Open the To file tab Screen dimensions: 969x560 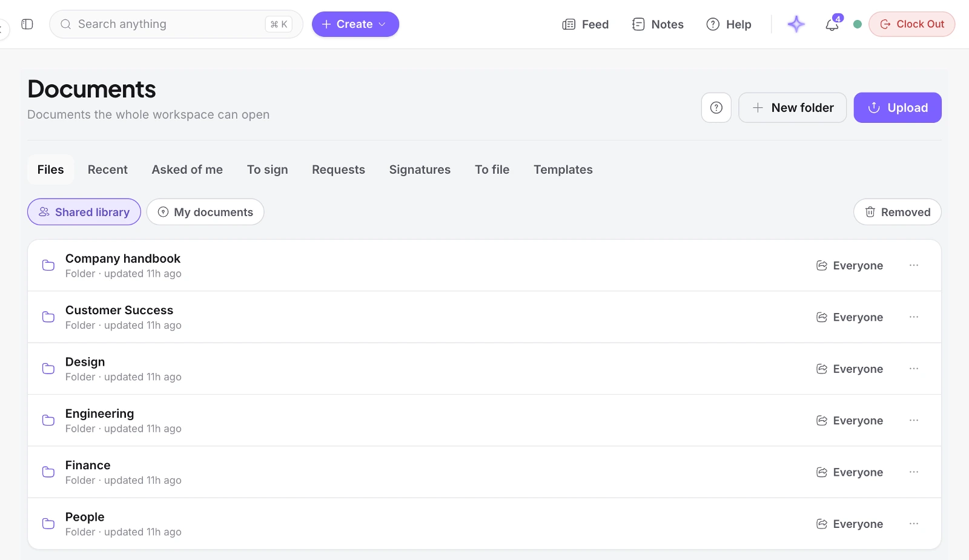[492, 170]
